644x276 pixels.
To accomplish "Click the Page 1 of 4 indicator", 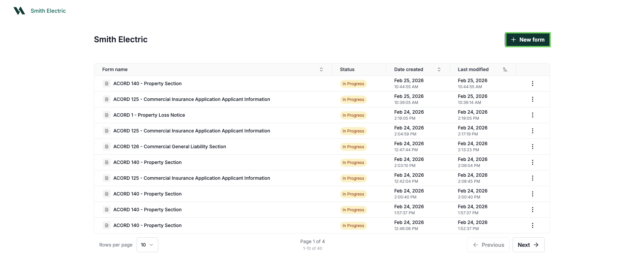I will pyautogui.click(x=312, y=241).
